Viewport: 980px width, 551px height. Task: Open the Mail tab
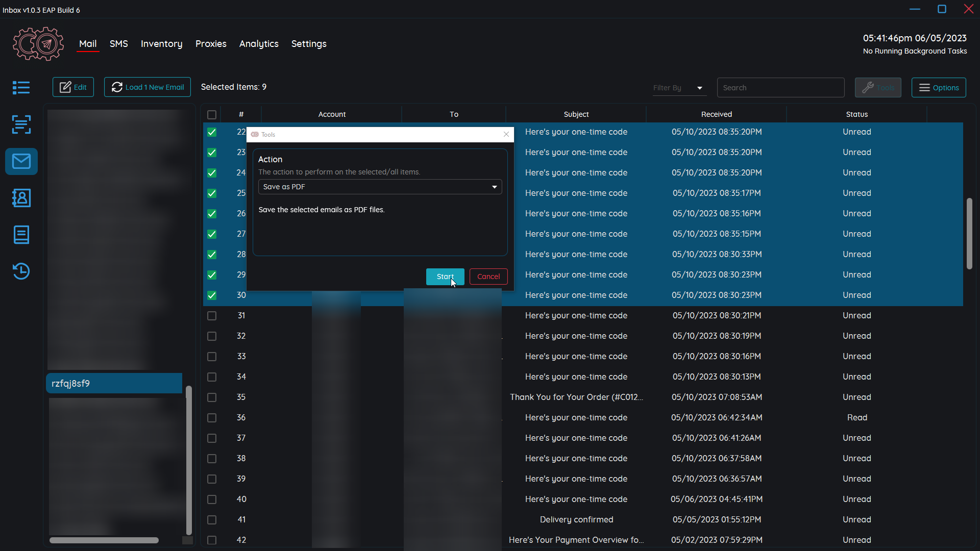[88, 44]
